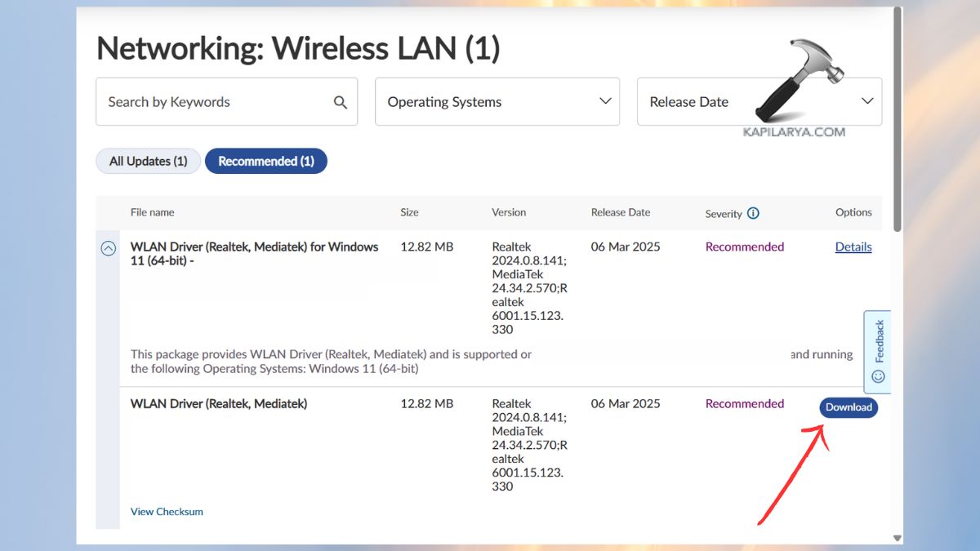The image size is (980, 551).
Task: Open the Release Date dropdown
Action: 759,101
